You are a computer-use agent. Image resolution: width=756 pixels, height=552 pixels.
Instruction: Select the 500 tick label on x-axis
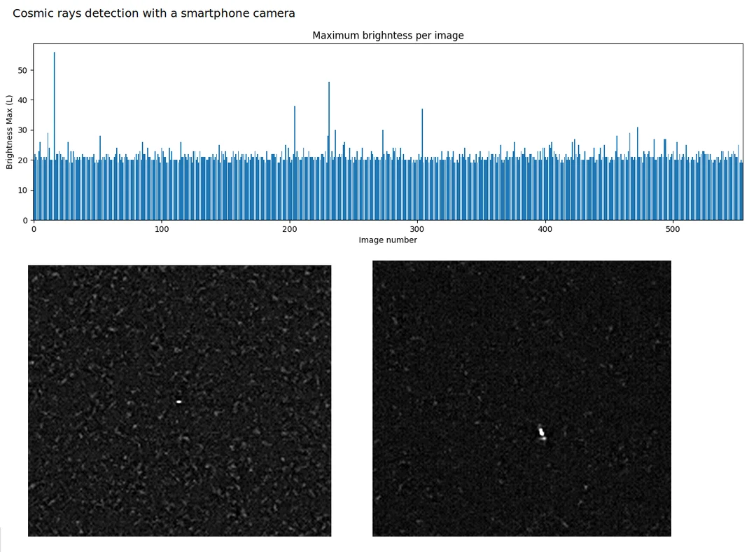(x=674, y=228)
